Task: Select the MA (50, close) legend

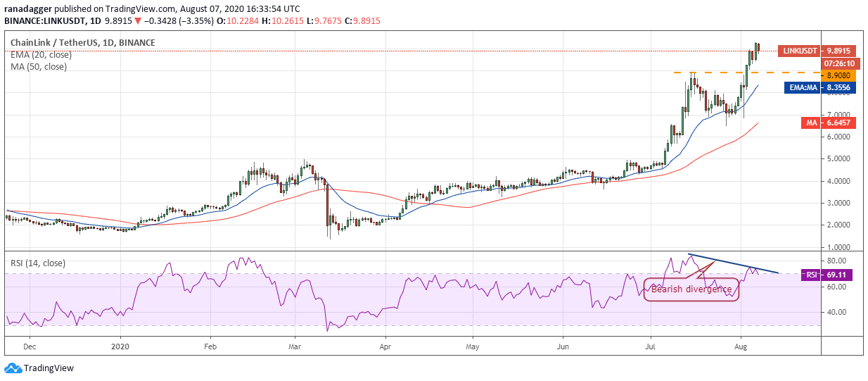Action: coord(38,67)
